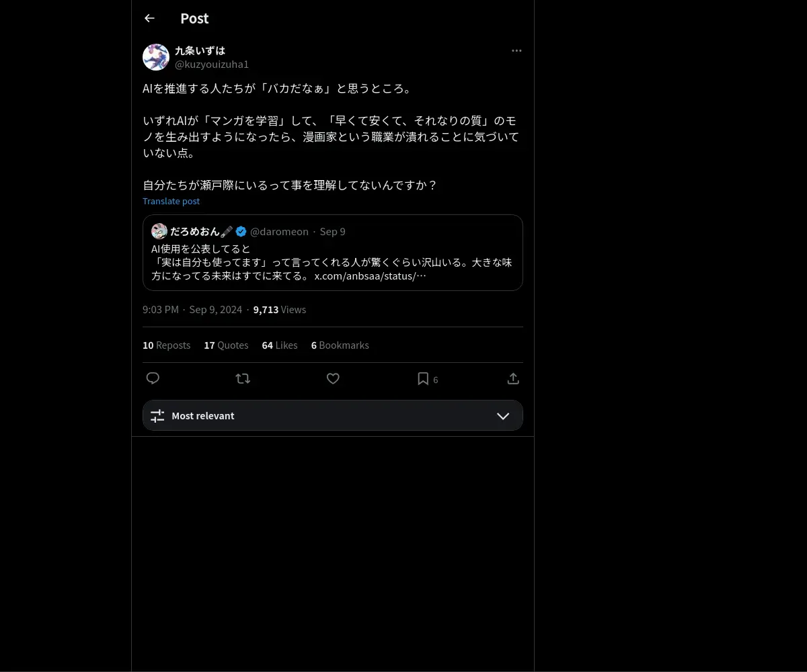This screenshot has height=672, width=807.
Task: View the 64 Likes list
Action: coord(280,345)
